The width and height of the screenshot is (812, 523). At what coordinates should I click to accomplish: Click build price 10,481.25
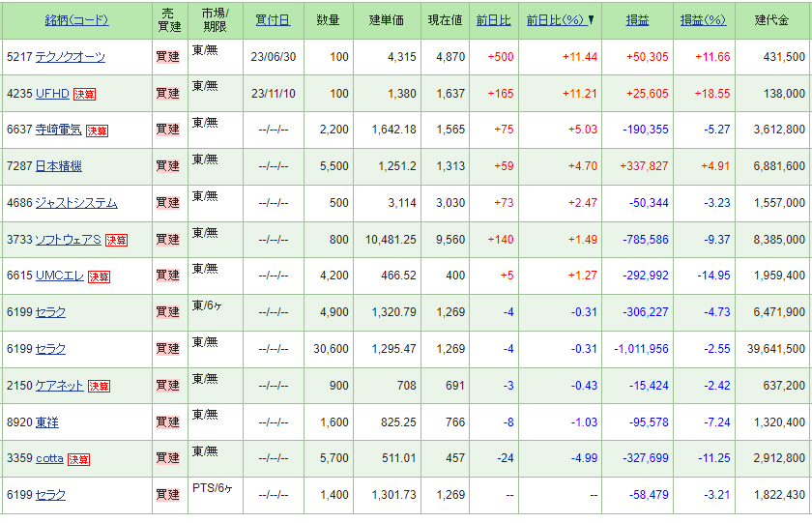[391, 240]
